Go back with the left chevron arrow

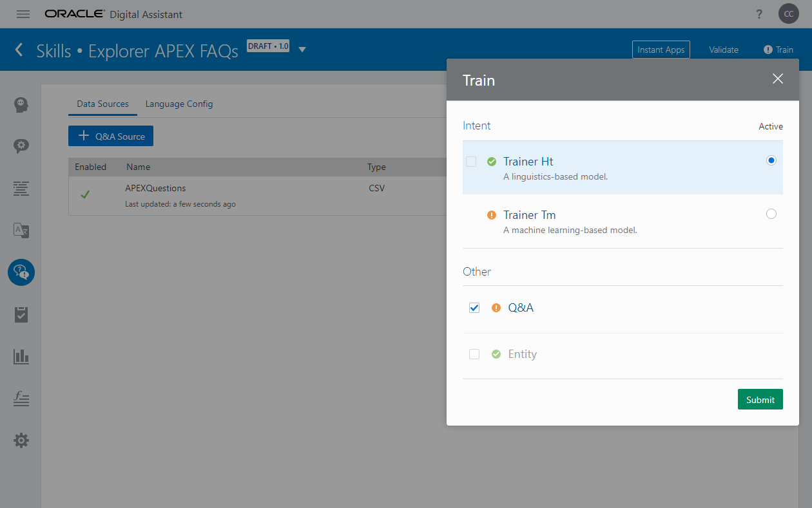19,50
